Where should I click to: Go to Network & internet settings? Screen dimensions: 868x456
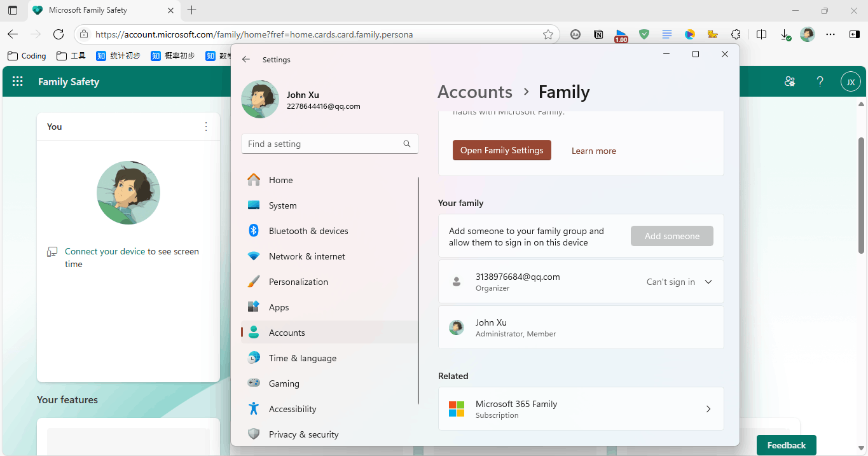point(329,256)
